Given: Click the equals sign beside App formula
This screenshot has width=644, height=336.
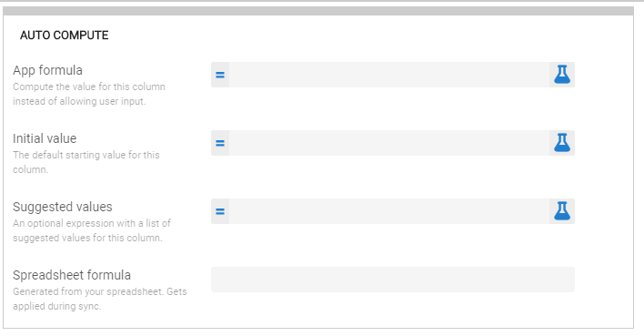Looking at the screenshot, I should [220, 75].
